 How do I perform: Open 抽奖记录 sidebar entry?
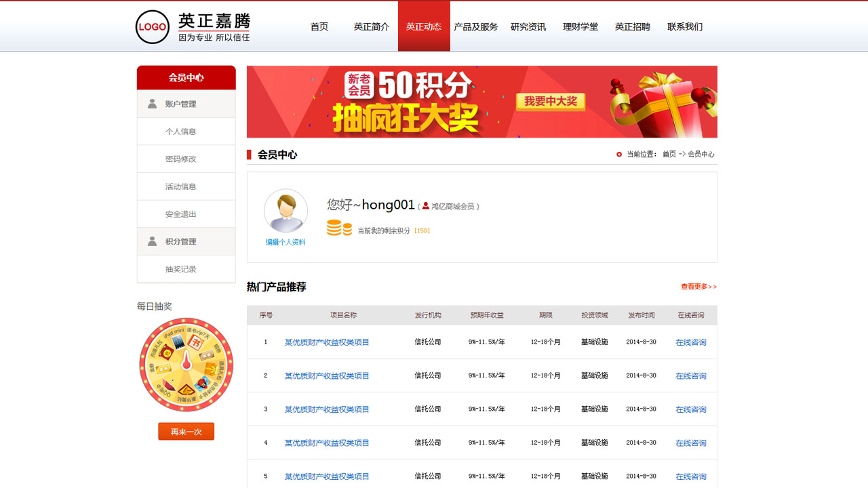coord(180,269)
